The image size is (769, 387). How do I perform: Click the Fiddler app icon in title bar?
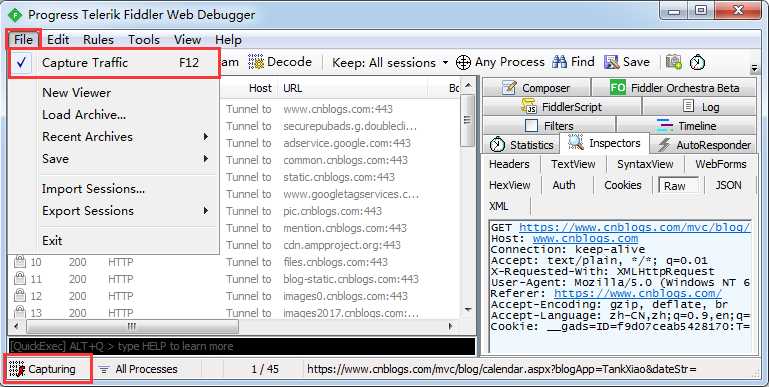click(x=15, y=15)
